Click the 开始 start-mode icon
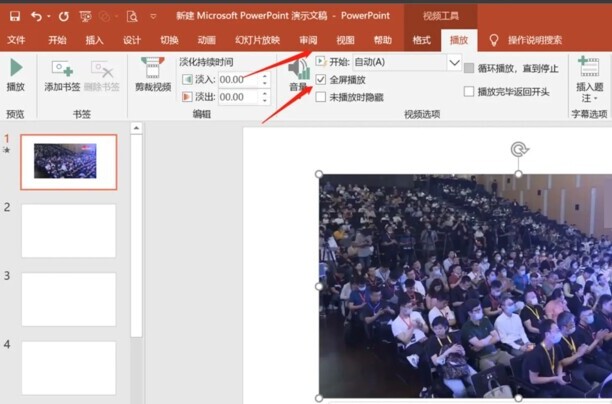The height and width of the screenshot is (404, 612). [320, 61]
